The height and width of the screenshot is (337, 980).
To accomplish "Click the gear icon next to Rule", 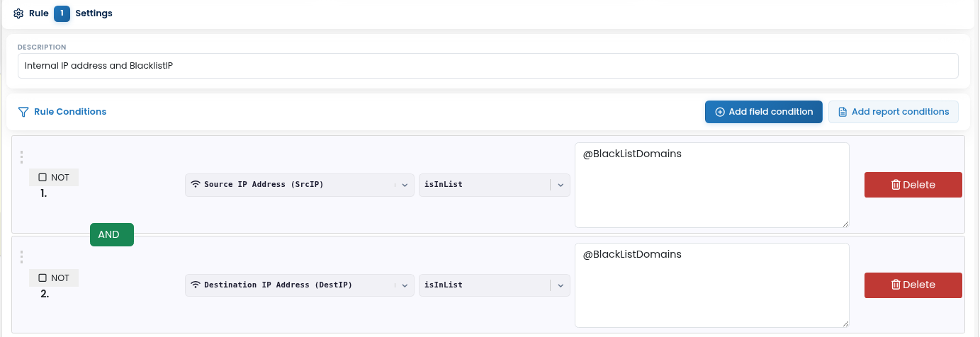I will (19, 13).
